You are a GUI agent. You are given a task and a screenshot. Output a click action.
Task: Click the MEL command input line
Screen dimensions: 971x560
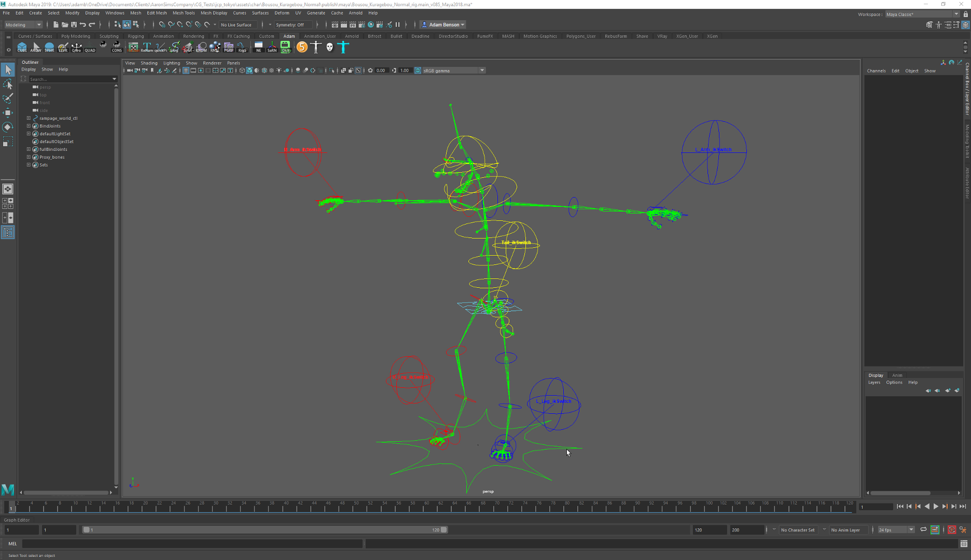[192, 543]
